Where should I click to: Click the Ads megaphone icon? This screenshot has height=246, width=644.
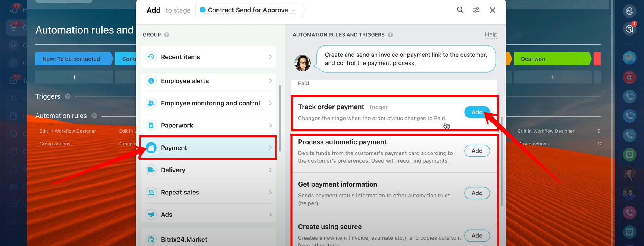[151, 215]
